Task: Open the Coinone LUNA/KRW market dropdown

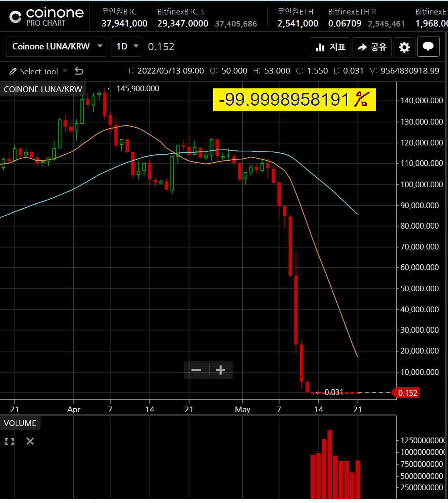Action: click(x=56, y=47)
